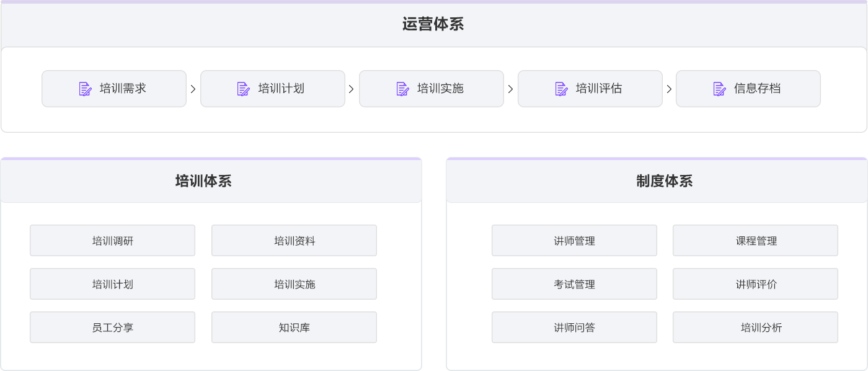Open 培训分析 item

tap(756, 328)
